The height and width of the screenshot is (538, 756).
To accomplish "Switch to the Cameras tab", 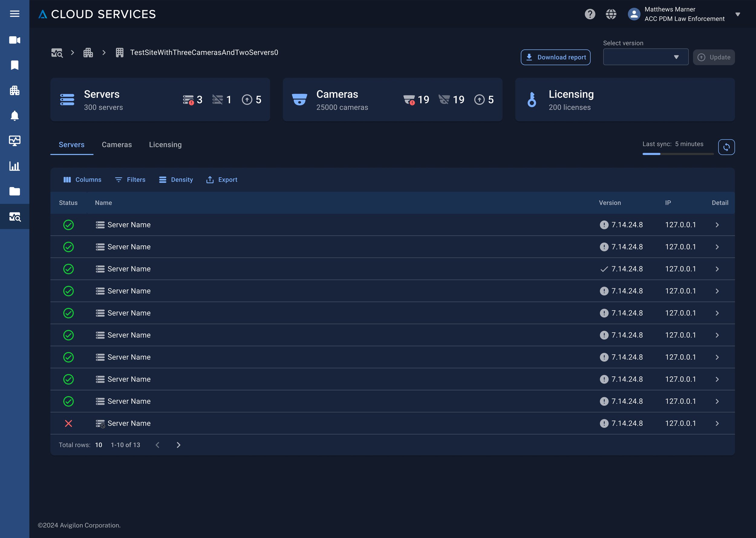I will click(116, 144).
